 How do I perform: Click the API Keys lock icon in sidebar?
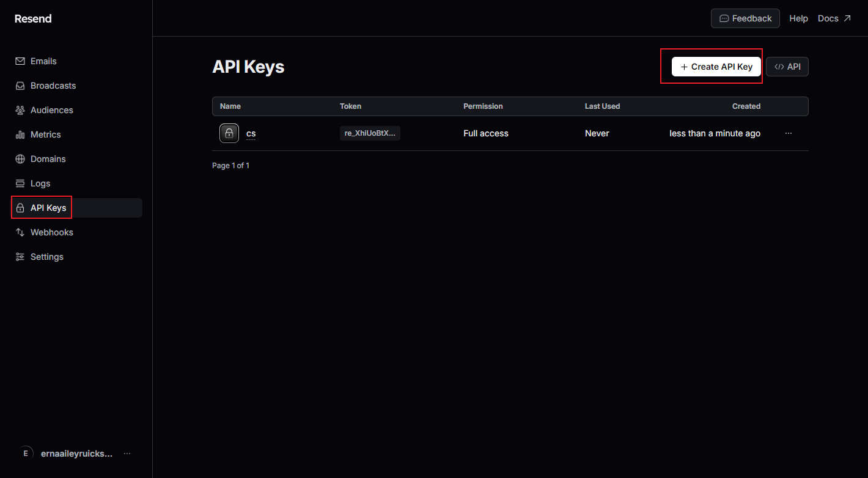click(x=20, y=208)
